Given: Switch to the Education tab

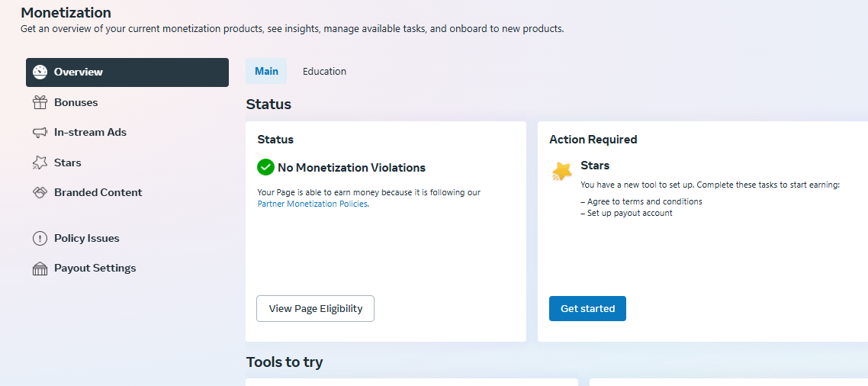Looking at the screenshot, I should click(324, 72).
